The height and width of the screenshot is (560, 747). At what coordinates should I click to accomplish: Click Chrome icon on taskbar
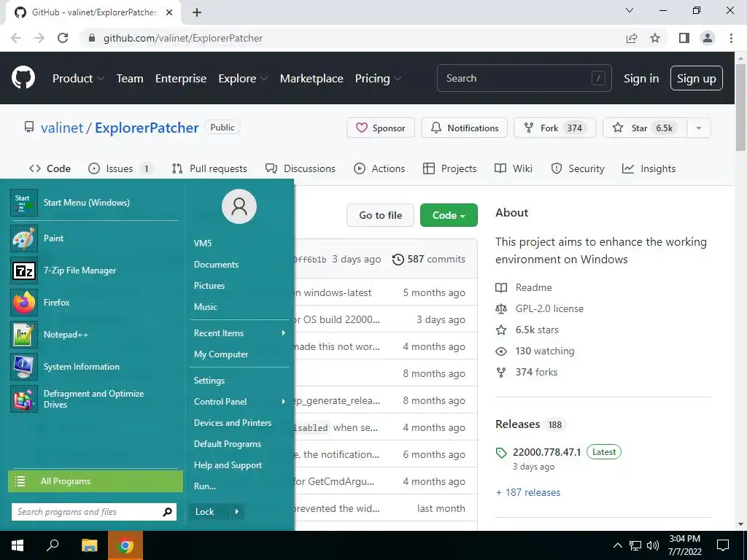(125, 545)
